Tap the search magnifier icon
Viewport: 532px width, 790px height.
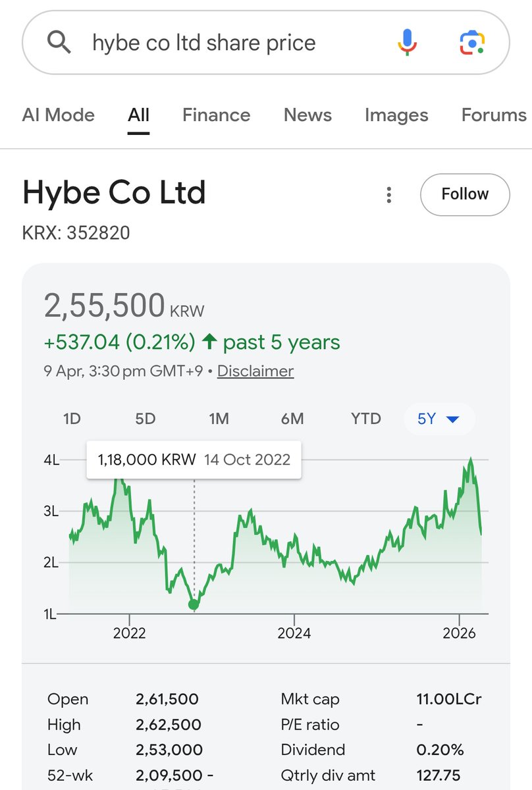click(59, 43)
